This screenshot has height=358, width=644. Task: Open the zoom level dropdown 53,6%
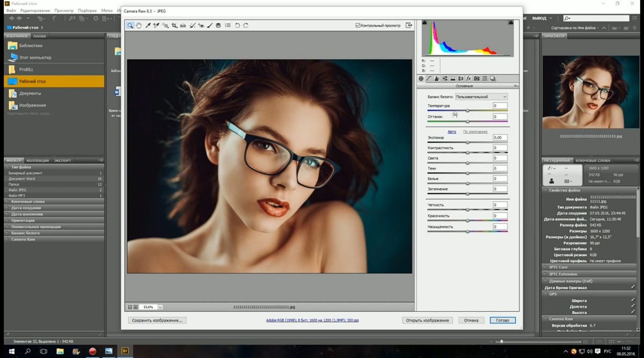(x=160, y=307)
